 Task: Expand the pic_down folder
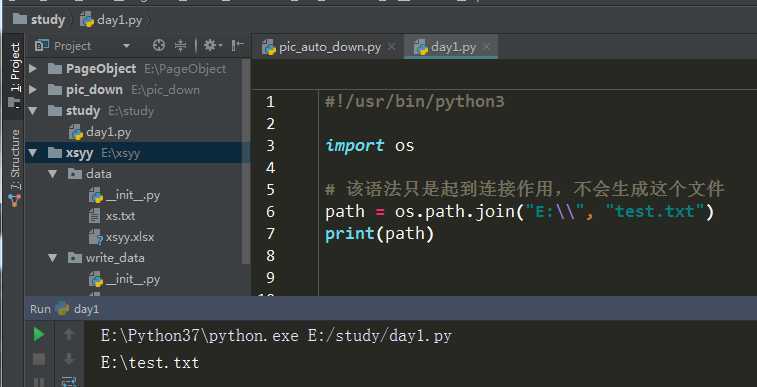33,90
